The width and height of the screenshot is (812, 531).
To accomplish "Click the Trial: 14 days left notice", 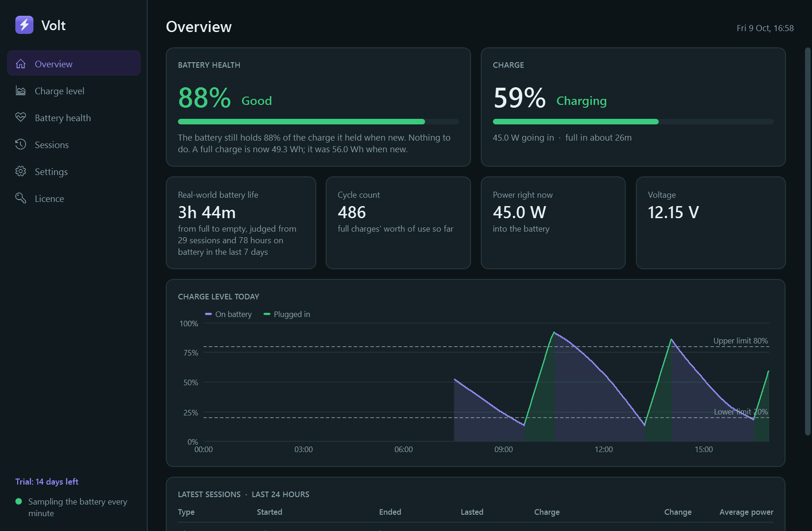I will [x=46, y=482].
